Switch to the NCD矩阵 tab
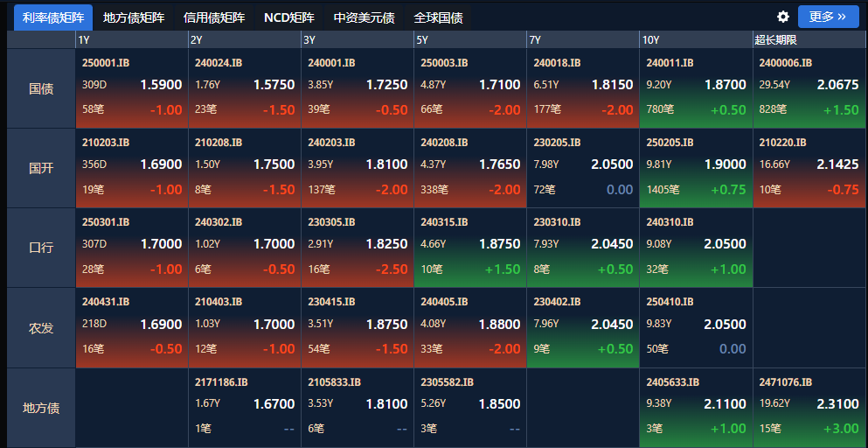 (x=289, y=17)
